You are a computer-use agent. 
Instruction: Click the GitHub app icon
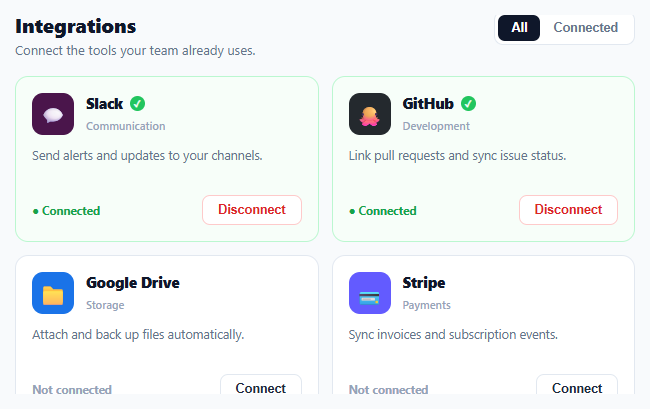pyautogui.click(x=370, y=114)
